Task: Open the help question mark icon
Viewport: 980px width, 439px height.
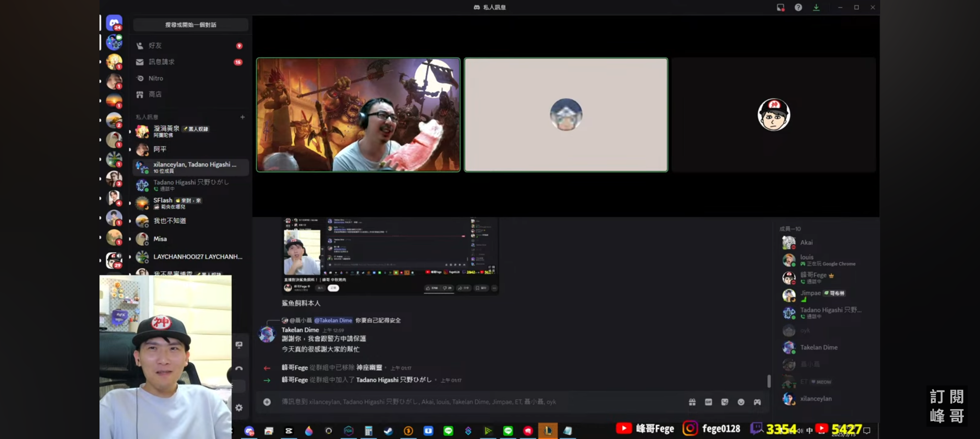Action: 798,8
